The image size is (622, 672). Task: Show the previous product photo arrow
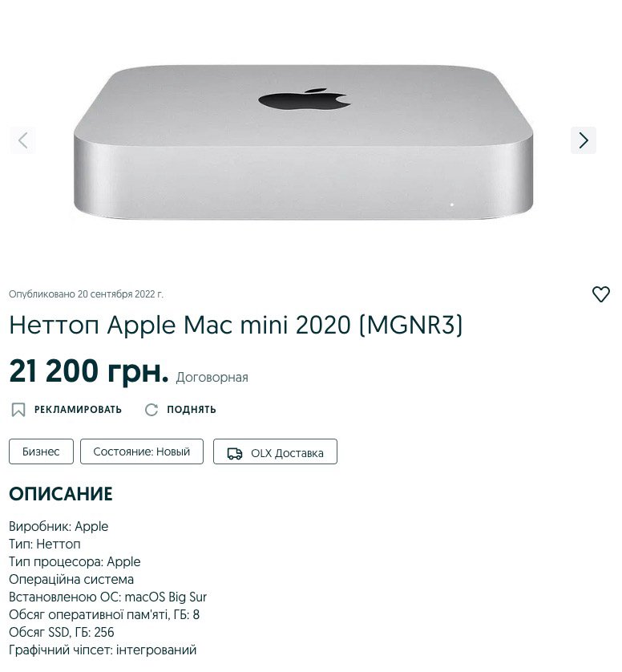[x=22, y=140]
